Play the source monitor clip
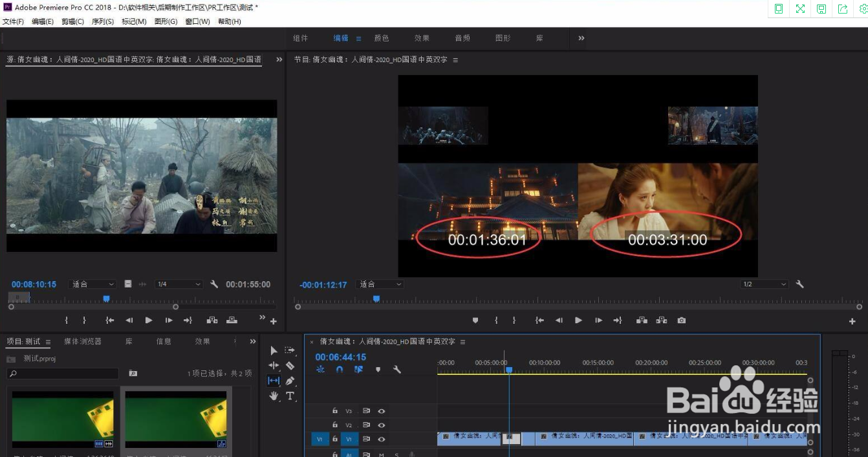868x457 pixels. click(149, 320)
